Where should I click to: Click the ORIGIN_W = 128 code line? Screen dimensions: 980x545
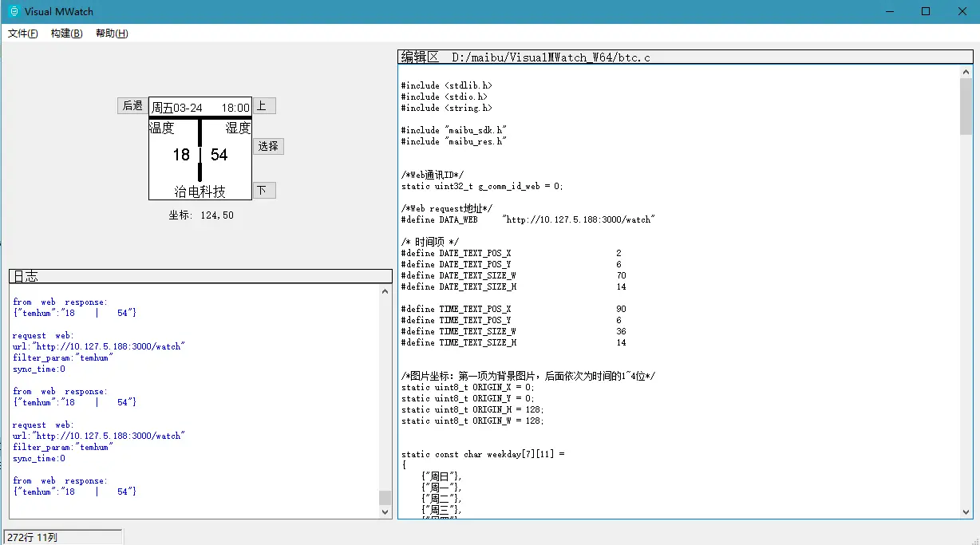click(x=474, y=421)
